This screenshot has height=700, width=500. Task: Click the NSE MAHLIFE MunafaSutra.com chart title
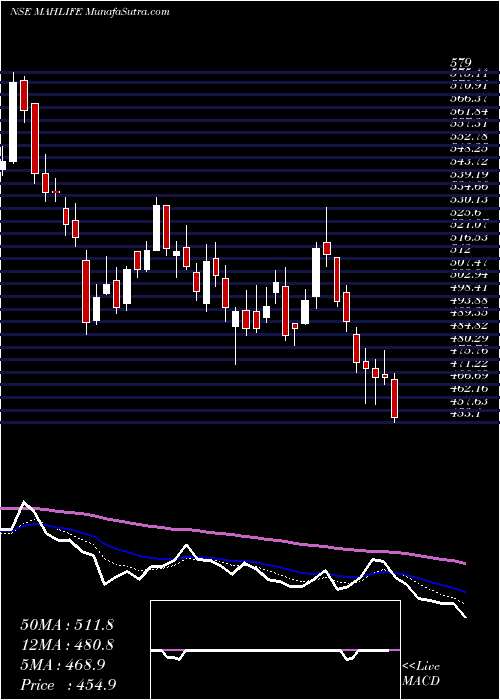pyautogui.click(x=89, y=12)
